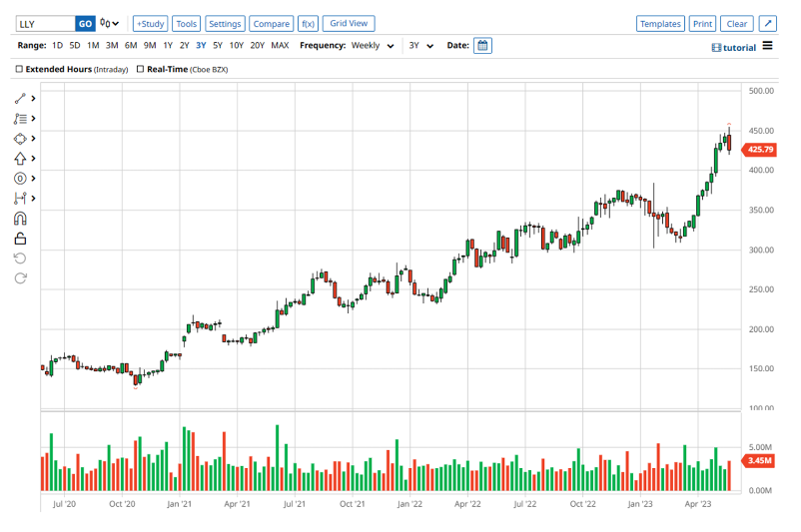Click the LLY symbol input field
Image resolution: width=801 pixels, height=532 pixels.
point(45,23)
